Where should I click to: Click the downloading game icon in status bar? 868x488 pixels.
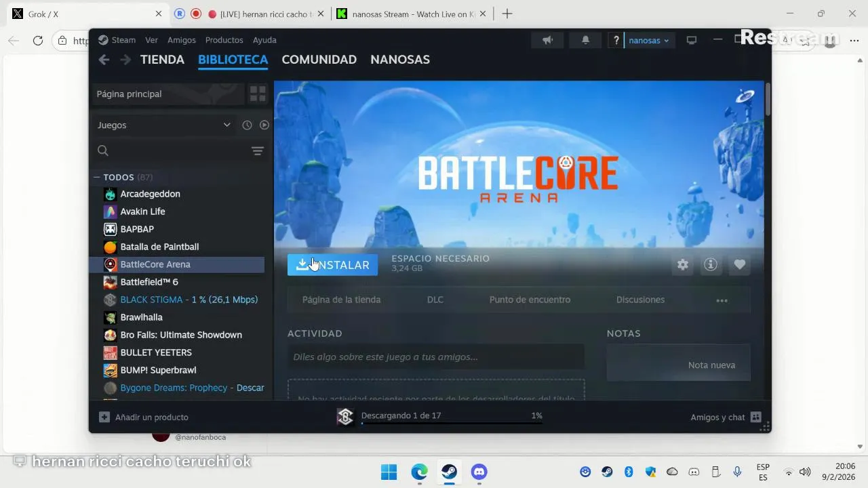tap(345, 417)
